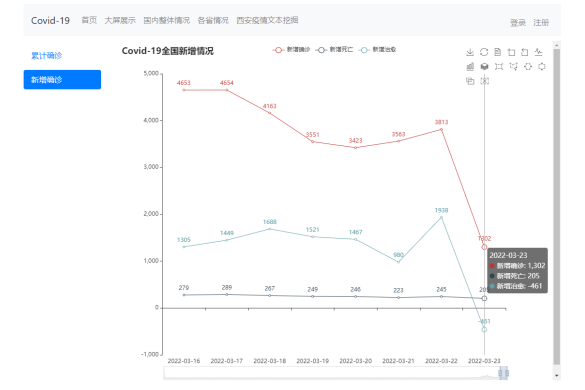This screenshot has height=390, width=585.
Task: Open the 各省情况 navigation menu item
Action: tap(213, 20)
